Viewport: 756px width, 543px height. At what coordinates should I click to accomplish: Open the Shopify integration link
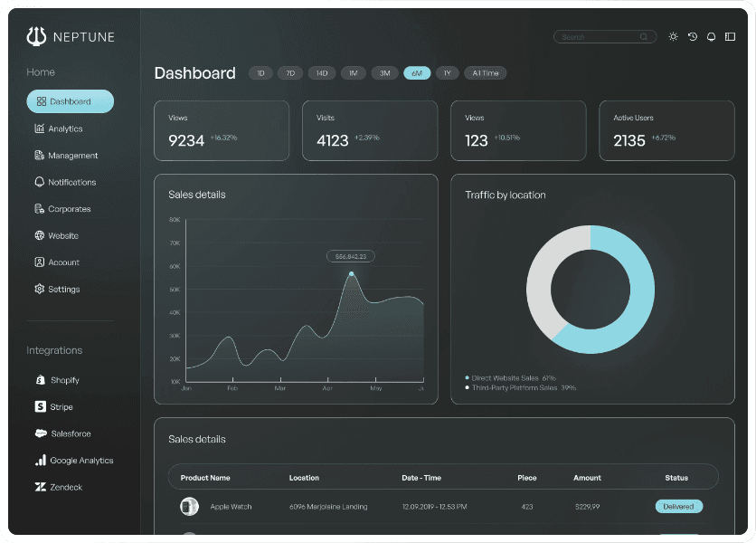(64, 380)
